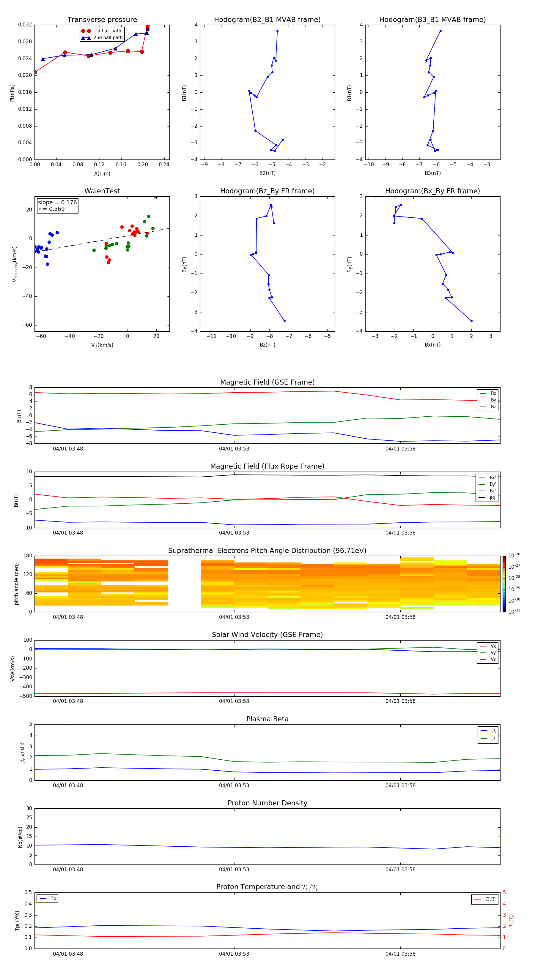Image resolution: width=535 pixels, height=980 pixels.
Task: Click '04/01 03:58' tick under Proton Number Density
Action: (x=401, y=870)
